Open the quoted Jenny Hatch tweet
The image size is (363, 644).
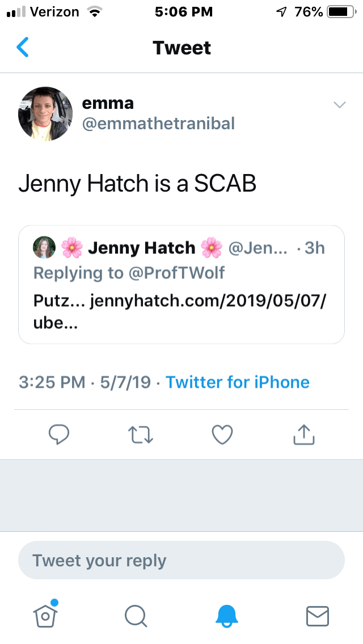181,300
